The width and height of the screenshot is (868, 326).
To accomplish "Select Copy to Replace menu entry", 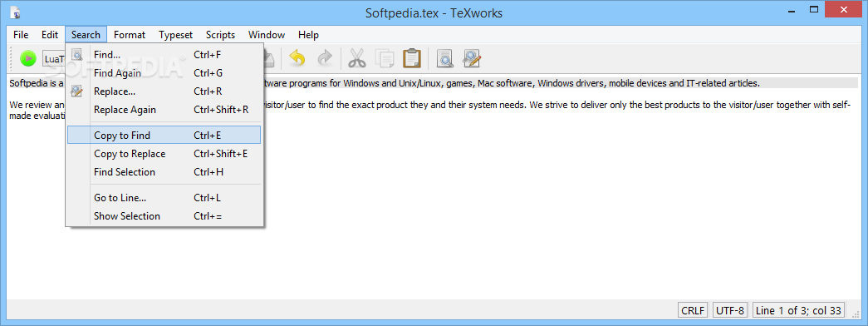I will point(164,154).
